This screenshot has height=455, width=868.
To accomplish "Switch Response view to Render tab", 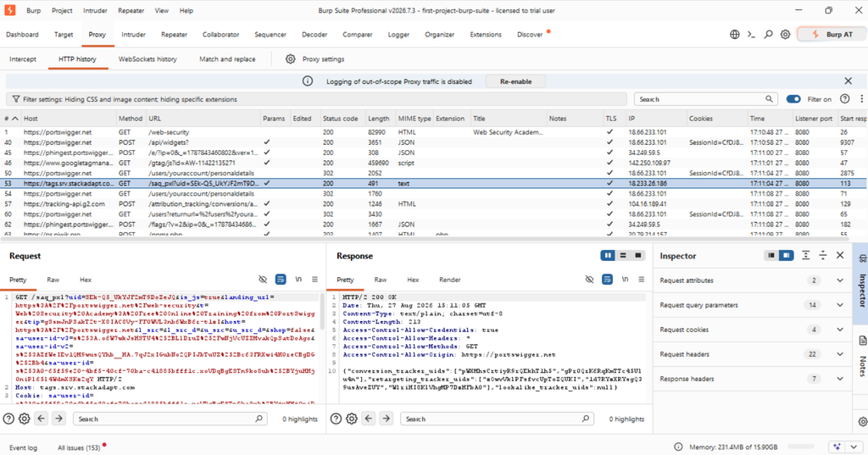I will [x=449, y=280].
